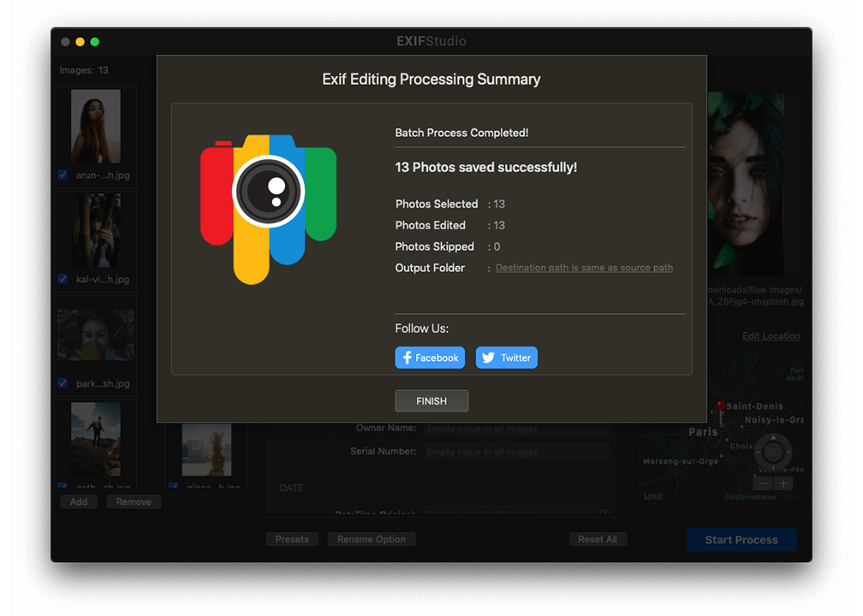863x616 pixels.
Task: Select the park...sh.jpg photo thumbnail
Action: tap(96, 335)
